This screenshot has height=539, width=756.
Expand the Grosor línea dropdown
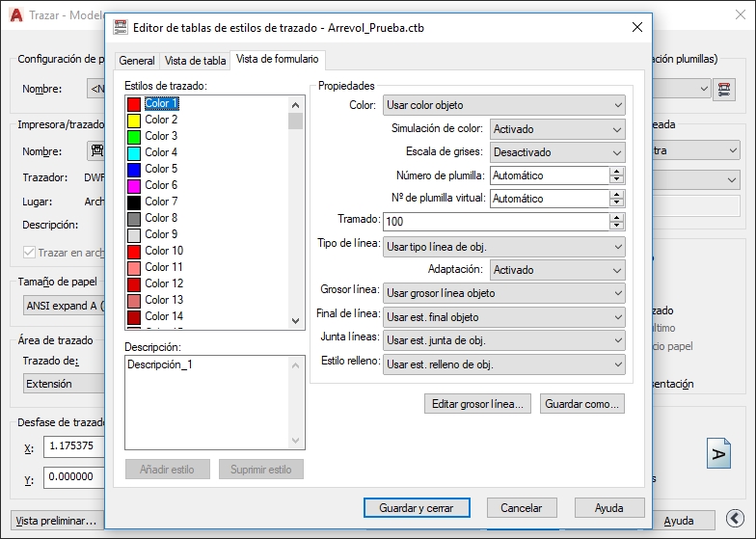[x=503, y=293]
